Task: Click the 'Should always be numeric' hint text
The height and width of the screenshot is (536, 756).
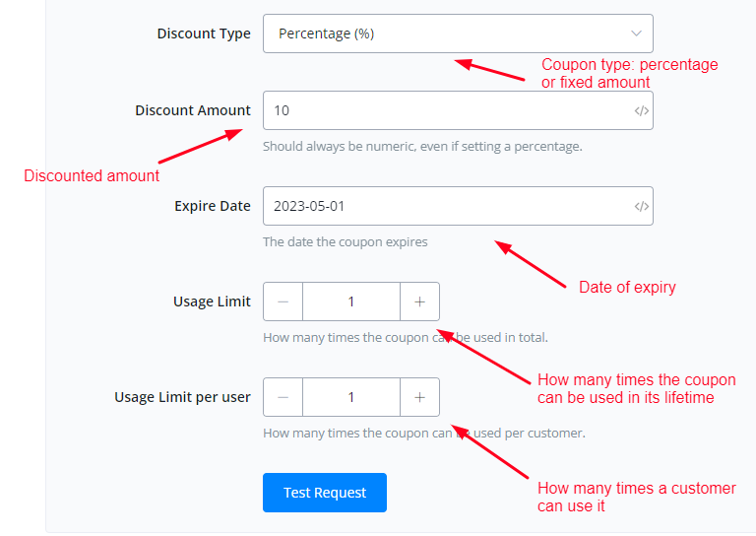Action: tap(422, 147)
